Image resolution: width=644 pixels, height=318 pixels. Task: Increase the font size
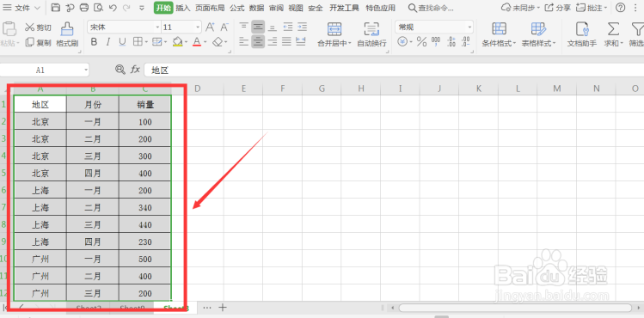pos(210,28)
